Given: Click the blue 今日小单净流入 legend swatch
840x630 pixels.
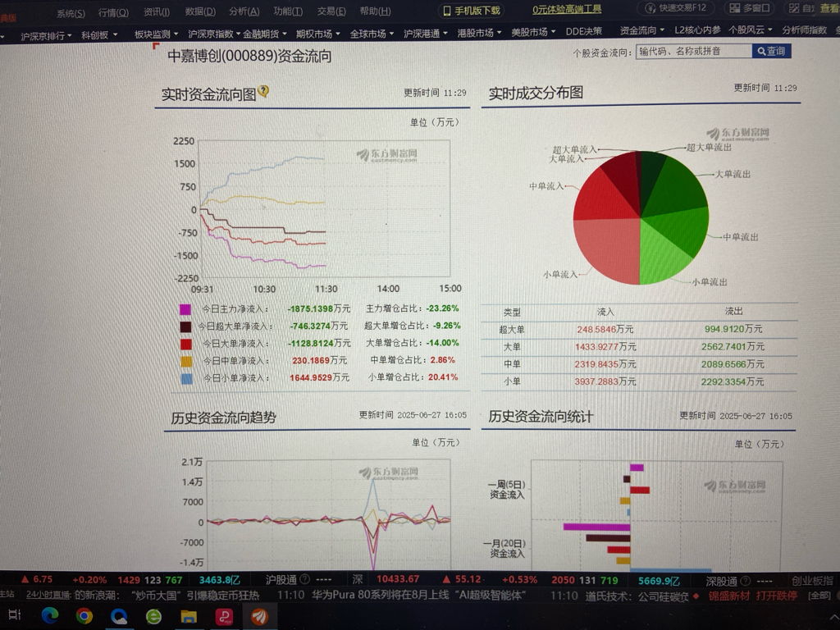Looking at the screenshot, I should pyautogui.click(x=186, y=379).
